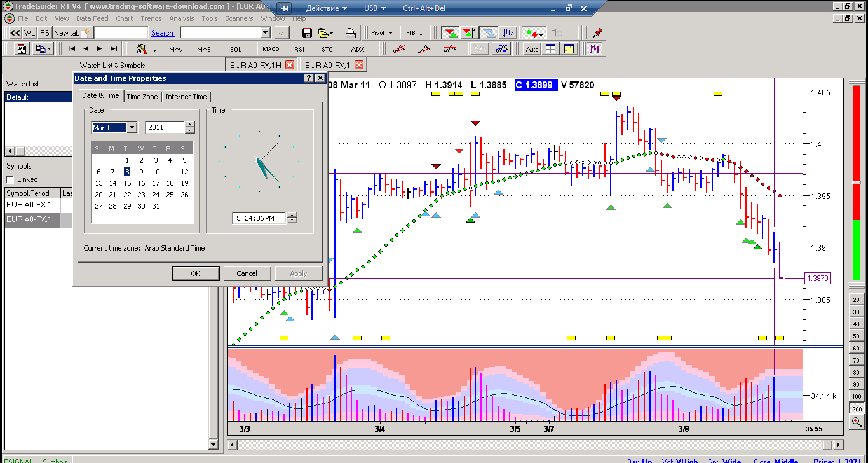Open the month dropdown showing March

[x=132, y=128]
